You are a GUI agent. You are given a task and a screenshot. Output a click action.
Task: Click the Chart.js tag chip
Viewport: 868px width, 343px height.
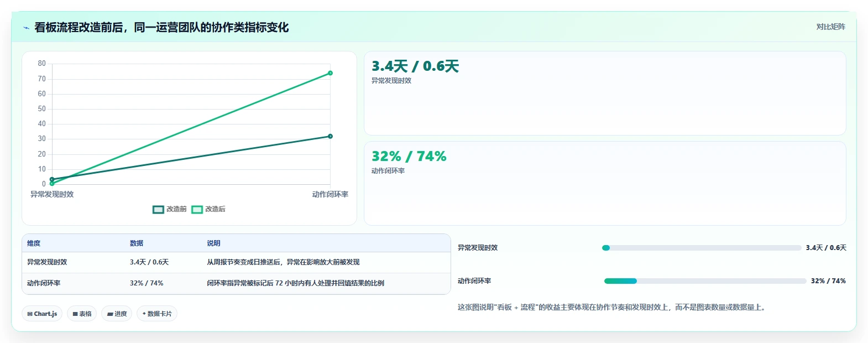[x=42, y=314]
